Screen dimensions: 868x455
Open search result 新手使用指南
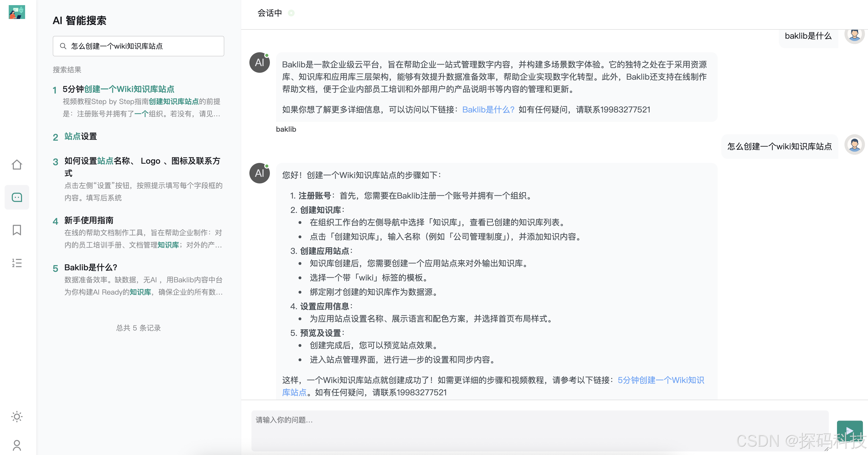pos(89,220)
